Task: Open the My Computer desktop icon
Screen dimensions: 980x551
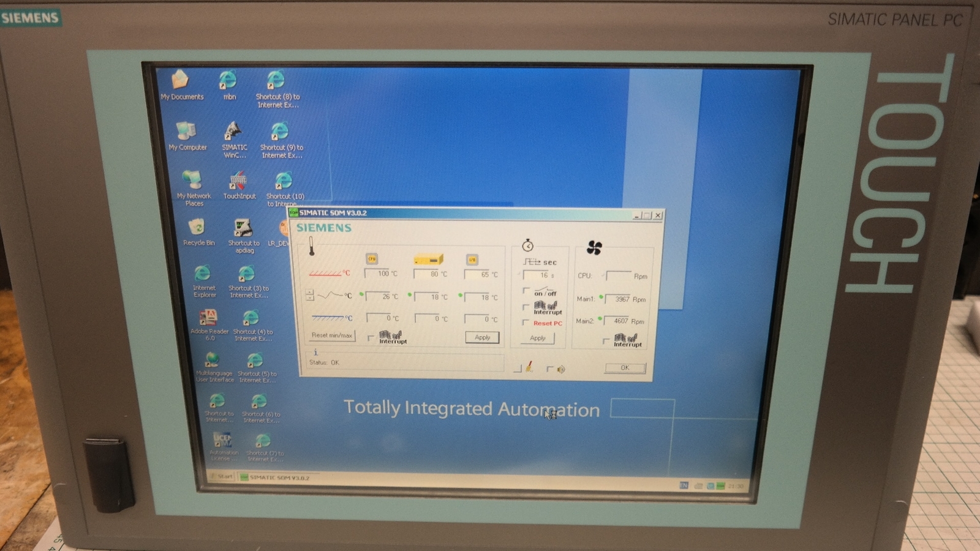Action: click(187, 136)
